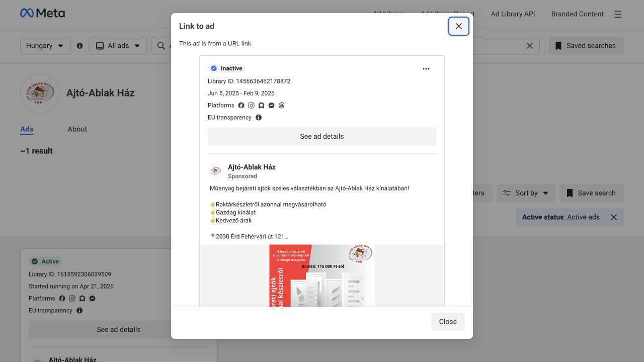Image resolution: width=644 pixels, height=362 pixels.
Task: Clear the search field with the X
Action: click(x=530, y=46)
